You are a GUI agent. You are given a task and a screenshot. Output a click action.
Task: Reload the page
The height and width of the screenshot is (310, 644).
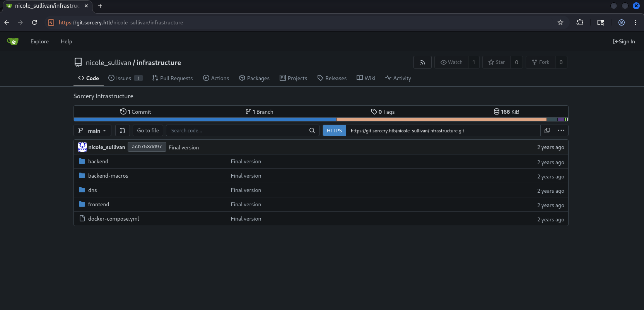point(34,22)
